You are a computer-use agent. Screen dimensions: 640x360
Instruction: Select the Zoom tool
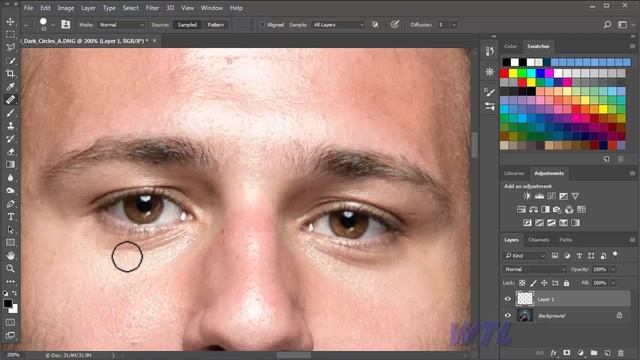click(x=11, y=269)
